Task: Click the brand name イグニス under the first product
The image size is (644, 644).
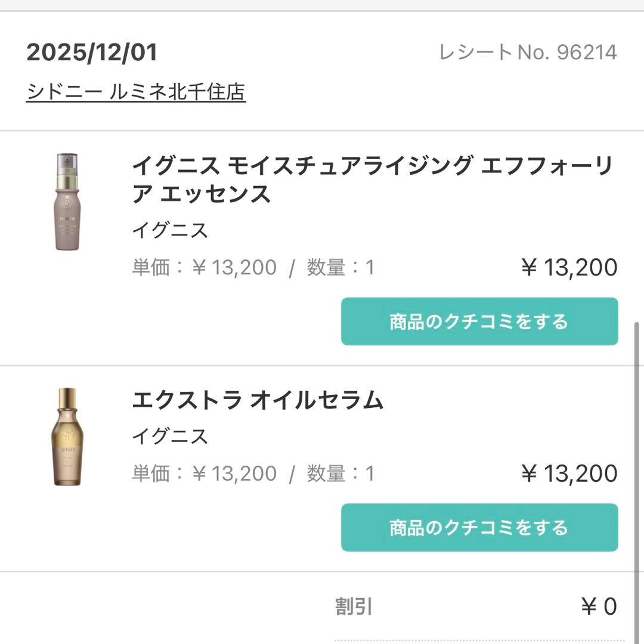Action: pyautogui.click(x=170, y=231)
